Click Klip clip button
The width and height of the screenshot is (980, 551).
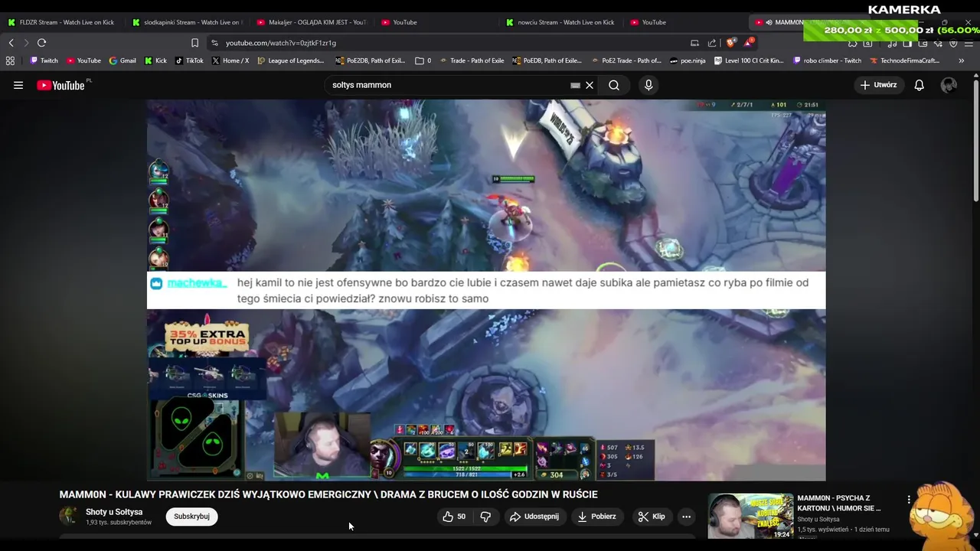pyautogui.click(x=652, y=517)
